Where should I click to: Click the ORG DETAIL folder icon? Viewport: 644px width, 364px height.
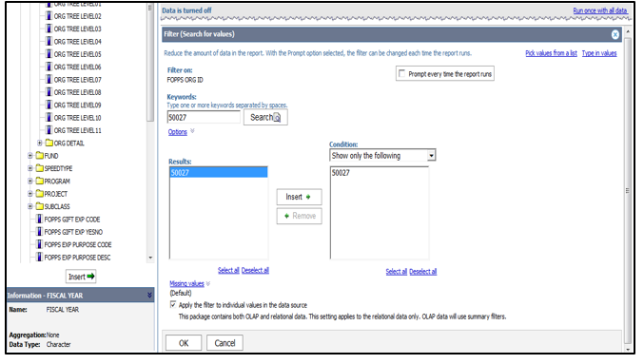click(x=49, y=144)
